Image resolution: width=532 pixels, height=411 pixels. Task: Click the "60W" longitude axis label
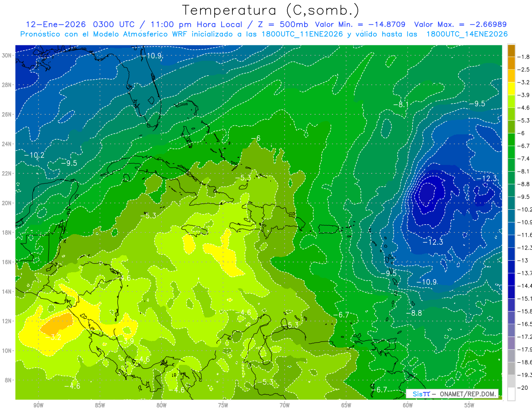tap(408, 406)
